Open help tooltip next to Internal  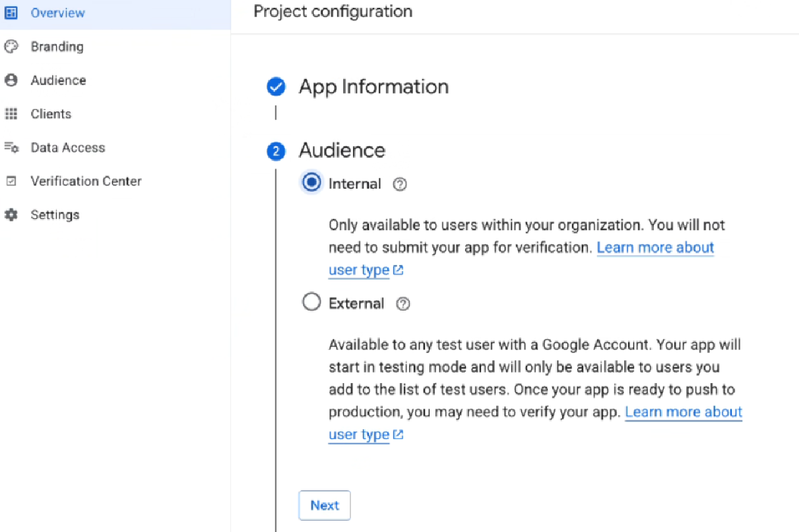tap(399, 185)
